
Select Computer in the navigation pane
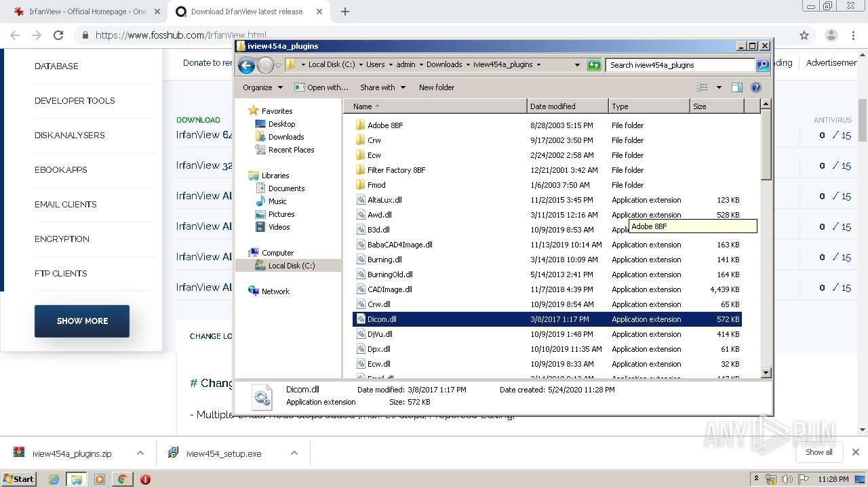pos(271,253)
